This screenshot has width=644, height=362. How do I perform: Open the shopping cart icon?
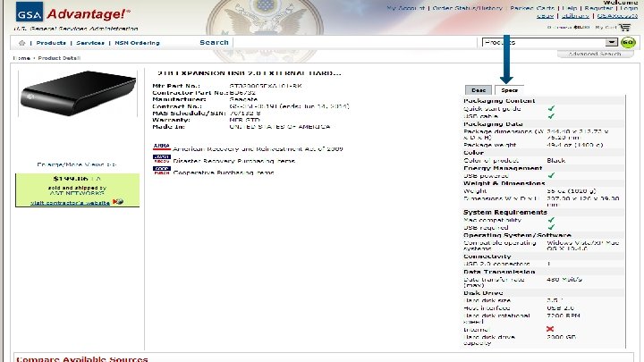click(x=624, y=28)
